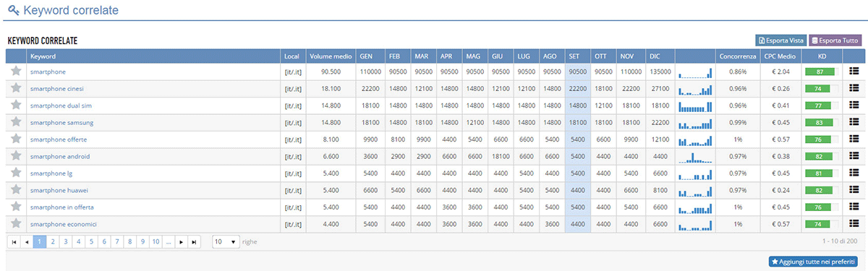The width and height of the screenshot is (868, 271).
Task: Click the trend chart for 'smartphone huawei'
Action: point(695,191)
